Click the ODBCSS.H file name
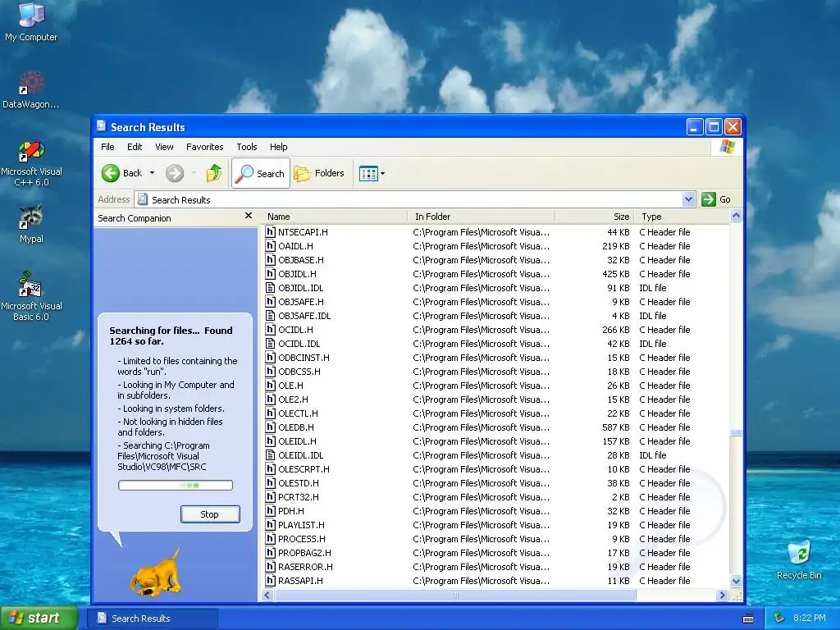The height and width of the screenshot is (630, 840). (x=299, y=372)
